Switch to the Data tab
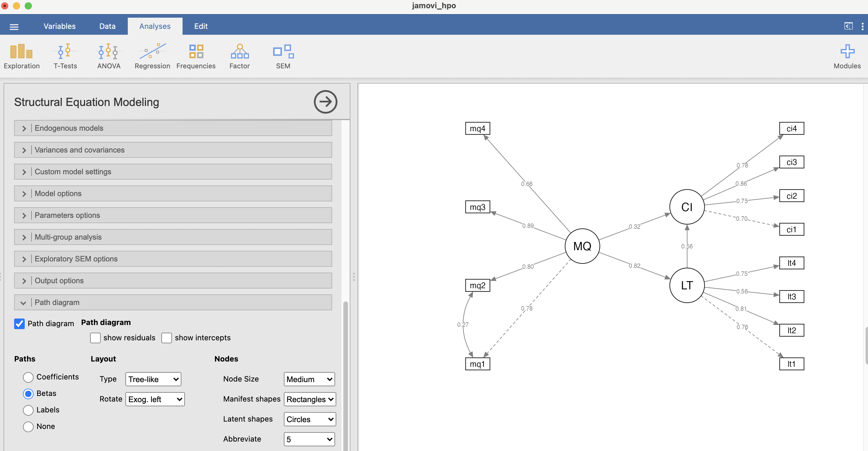 tap(107, 26)
